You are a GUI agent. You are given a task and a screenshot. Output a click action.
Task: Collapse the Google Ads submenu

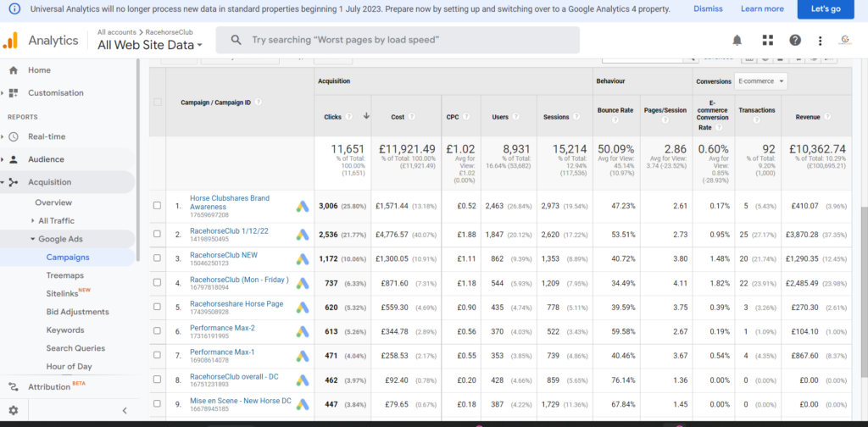(33, 239)
